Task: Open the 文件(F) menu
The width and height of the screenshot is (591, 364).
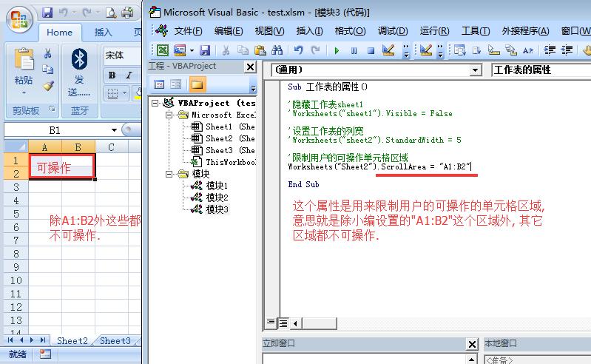Action: 188,31
